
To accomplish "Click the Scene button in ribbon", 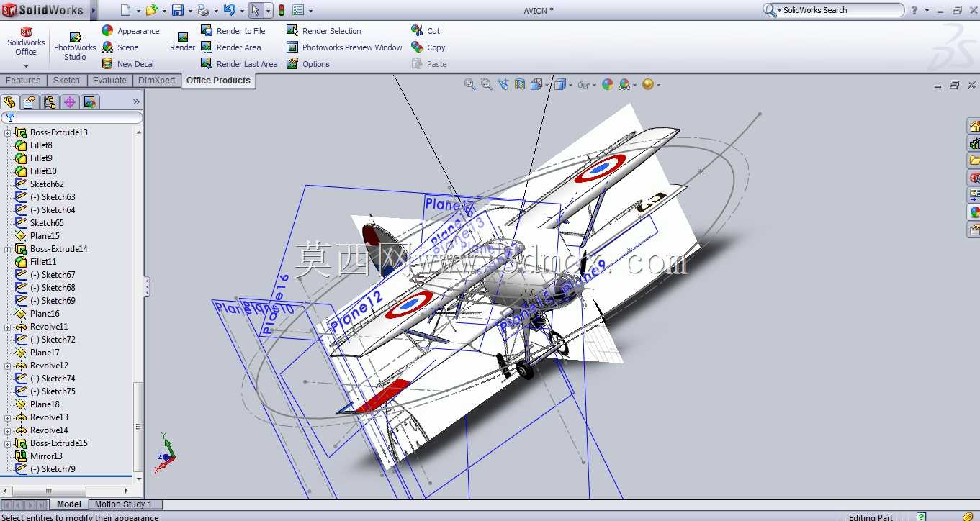I will click(x=120, y=47).
